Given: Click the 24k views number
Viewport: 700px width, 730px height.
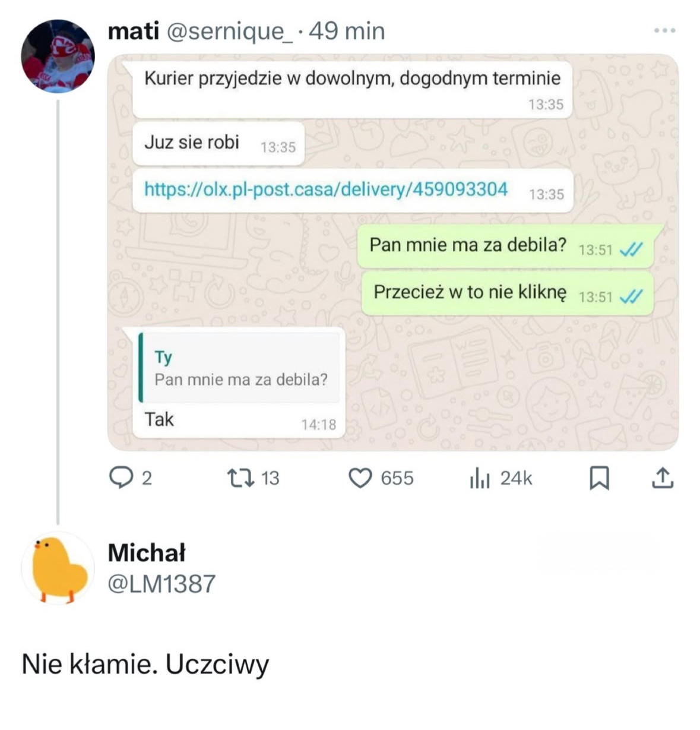Looking at the screenshot, I should (516, 478).
